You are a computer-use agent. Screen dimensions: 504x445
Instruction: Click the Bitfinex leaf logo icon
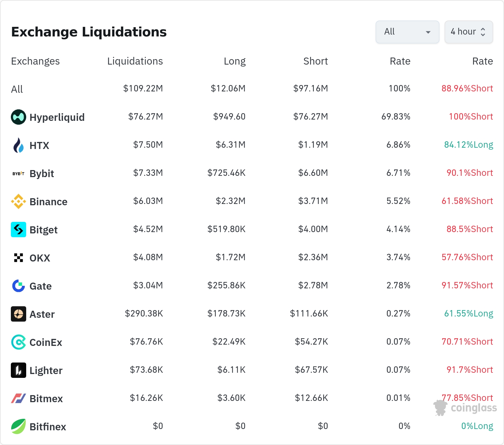click(x=19, y=426)
